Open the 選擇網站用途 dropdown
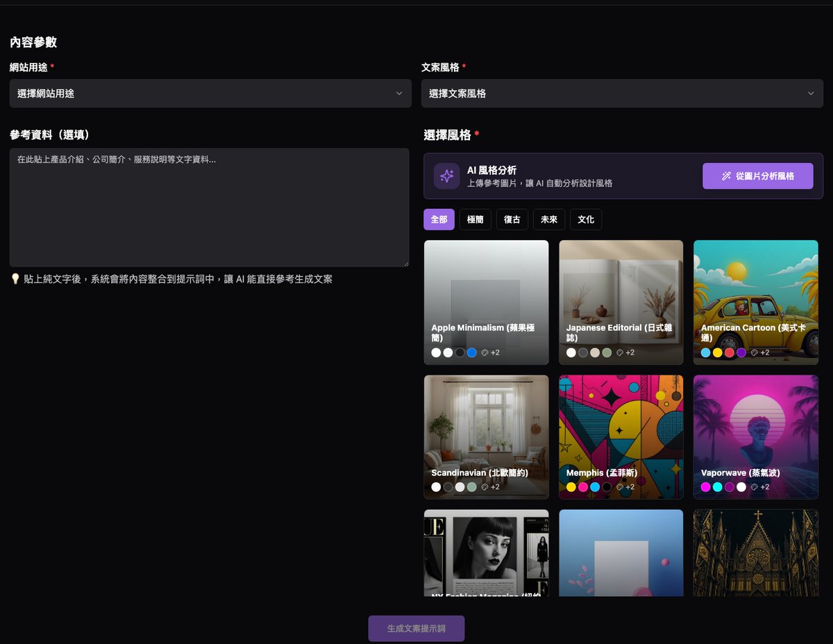Image resolution: width=833 pixels, height=644 pixels. (x=210, y=93)
